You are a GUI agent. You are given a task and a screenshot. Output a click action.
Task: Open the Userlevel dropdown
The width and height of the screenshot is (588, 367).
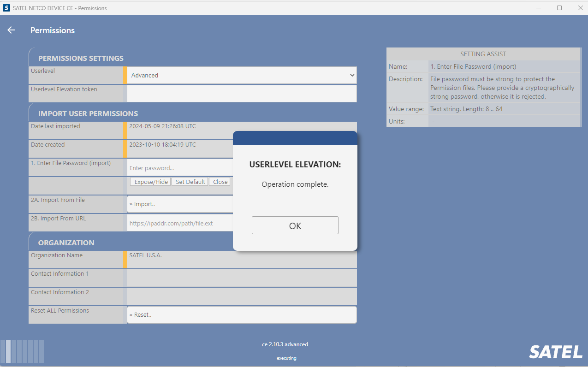click(242, 75)
